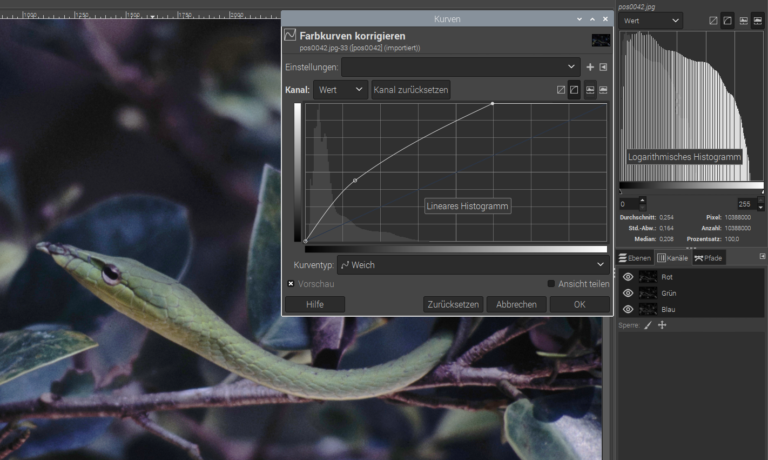Click the lock pixels brush icon
The height and width of the screenshot is (460, 768).
pyautogui.click(x=647, y=325)
